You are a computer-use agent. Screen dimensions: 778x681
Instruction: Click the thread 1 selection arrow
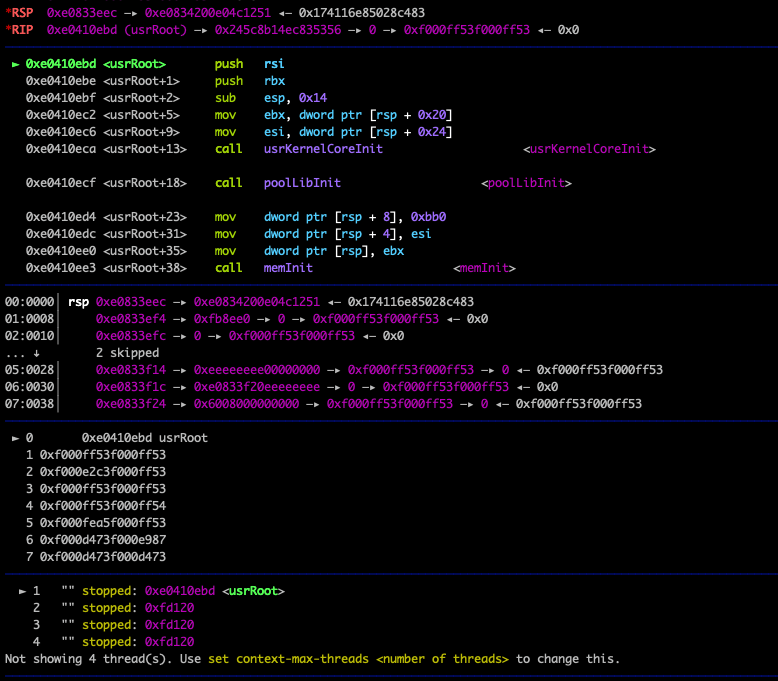[23, 591]
